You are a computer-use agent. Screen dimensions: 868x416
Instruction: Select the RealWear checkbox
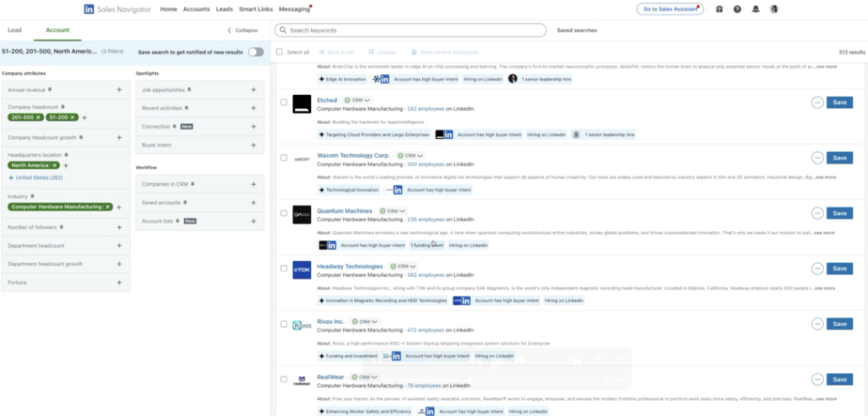[x=283, y=380]
